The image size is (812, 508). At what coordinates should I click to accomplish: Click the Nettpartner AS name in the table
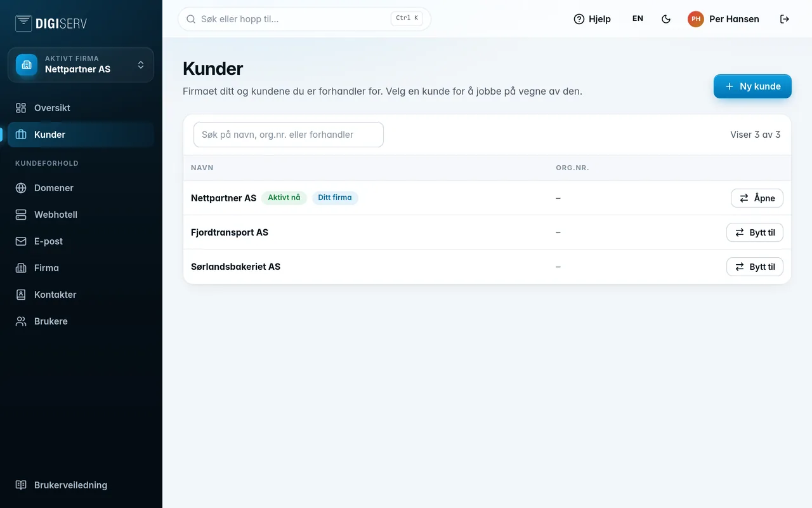click(x=223, y=198)
